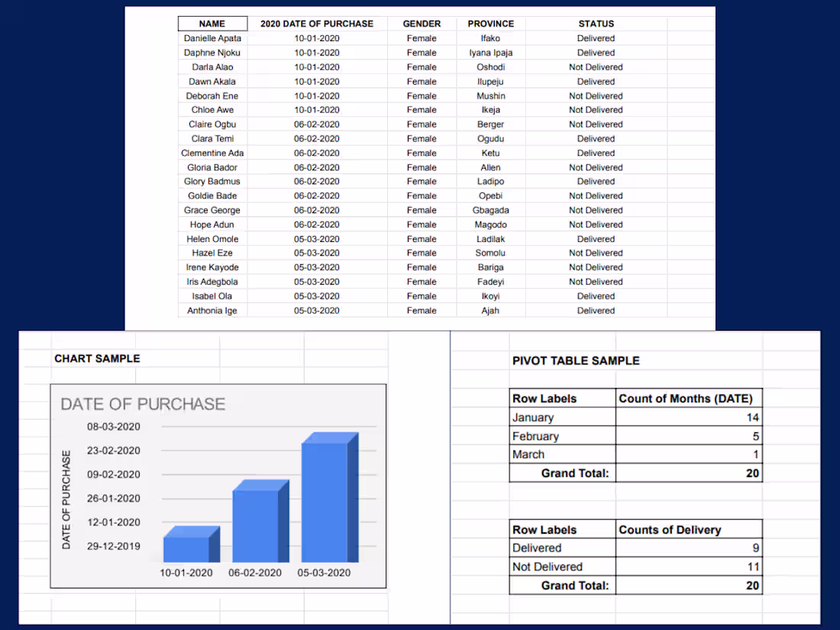The height and width of the screenshot is (630, 840).
Task: Select the STATUS column header
Action: tap(596, 23)
